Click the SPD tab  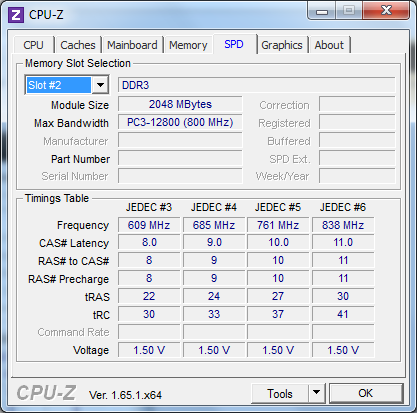click(234, 44)
